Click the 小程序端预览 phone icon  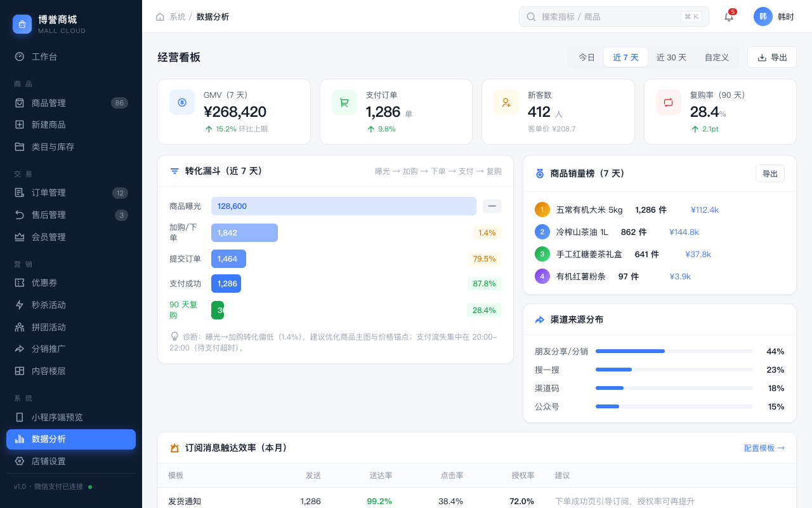[20, 417]
